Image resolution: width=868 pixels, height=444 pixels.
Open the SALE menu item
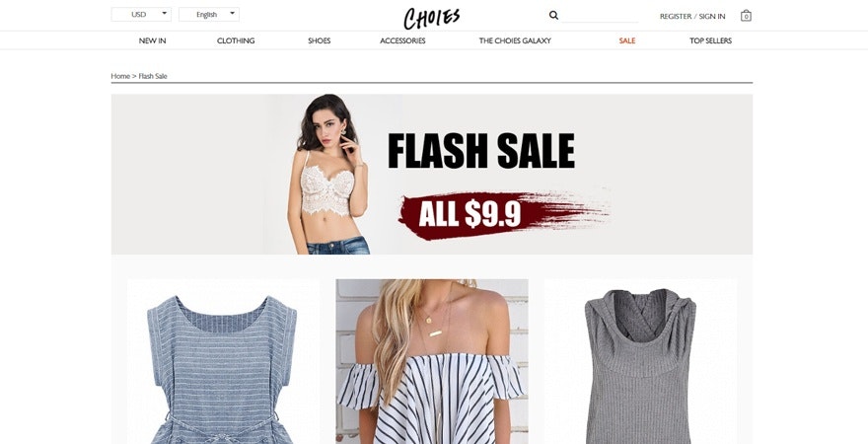(x=627, y=40)
